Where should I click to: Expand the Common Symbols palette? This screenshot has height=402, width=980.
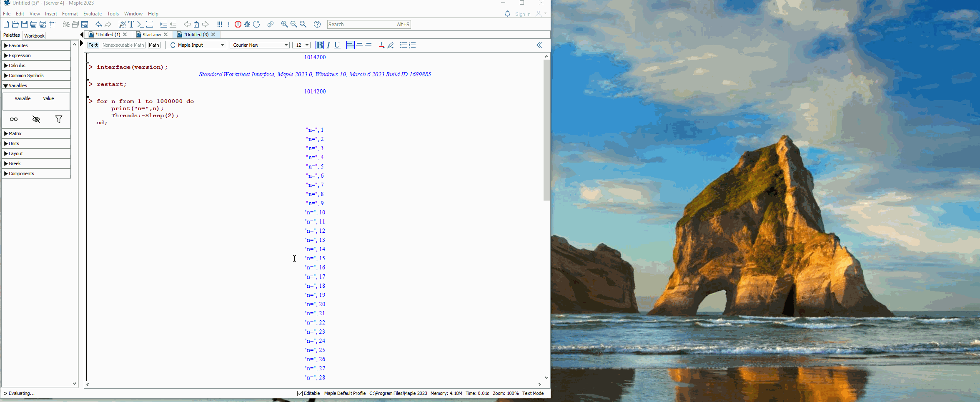(x=36, y=75)
